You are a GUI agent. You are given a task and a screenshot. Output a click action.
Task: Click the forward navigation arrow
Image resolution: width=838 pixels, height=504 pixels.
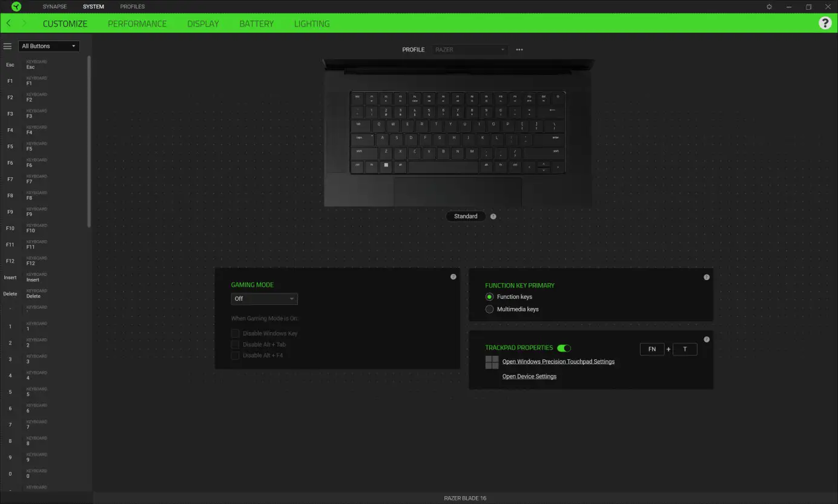tap(23, 23)
